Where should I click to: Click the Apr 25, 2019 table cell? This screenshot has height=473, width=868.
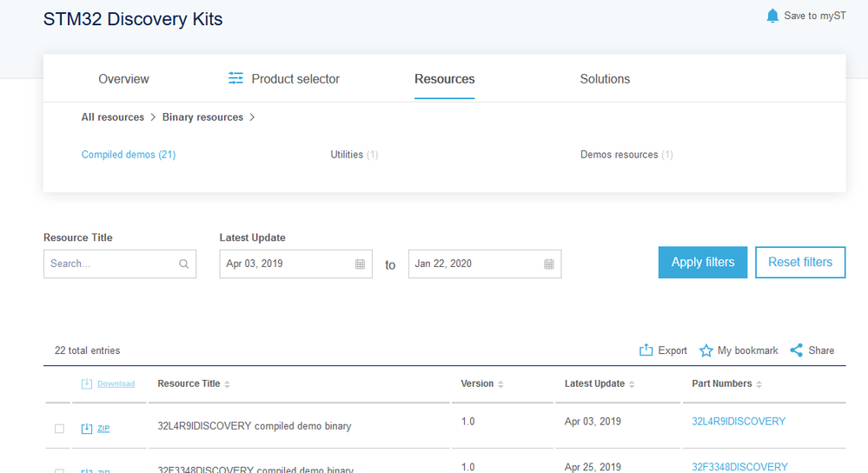593,467
